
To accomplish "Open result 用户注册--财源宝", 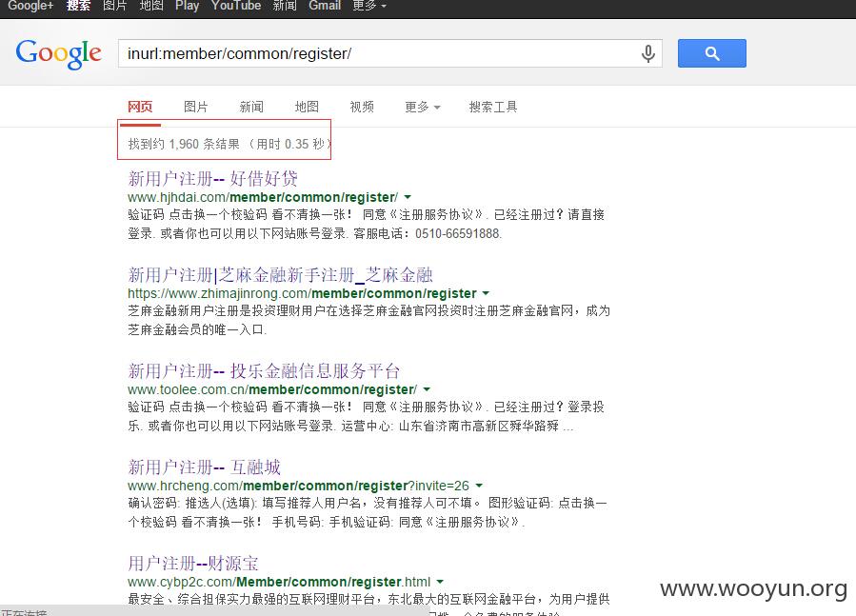I will pyautogui.click(x=193, y=563).
